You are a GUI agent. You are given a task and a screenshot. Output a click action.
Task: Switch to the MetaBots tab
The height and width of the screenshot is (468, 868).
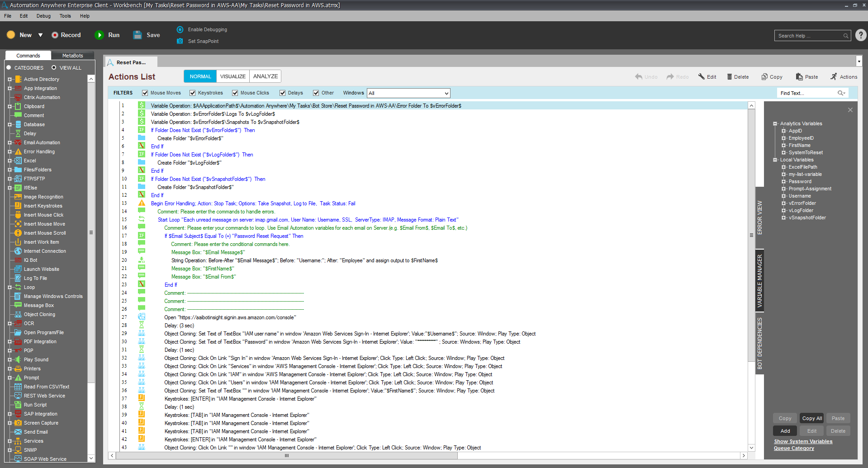(72, 56)
